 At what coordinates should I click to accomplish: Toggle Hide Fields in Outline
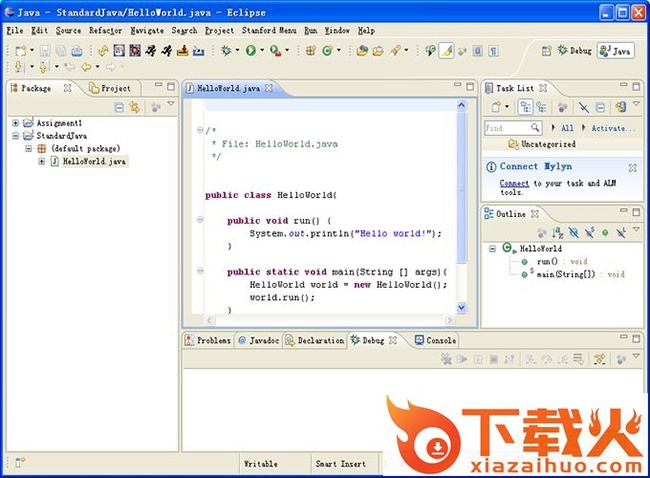(x=574, y=233)
